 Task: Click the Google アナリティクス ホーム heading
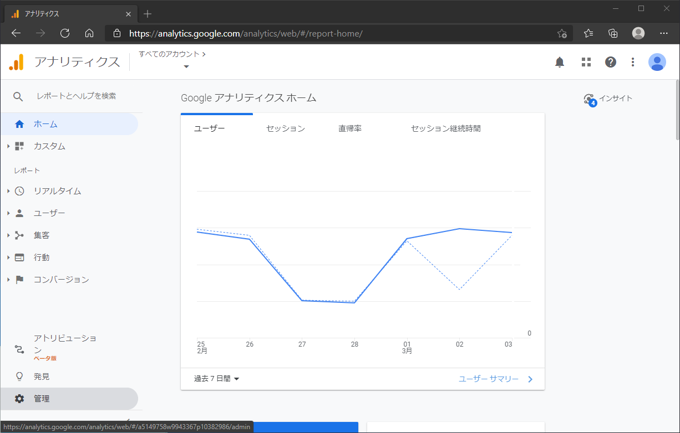click(248, 98)
